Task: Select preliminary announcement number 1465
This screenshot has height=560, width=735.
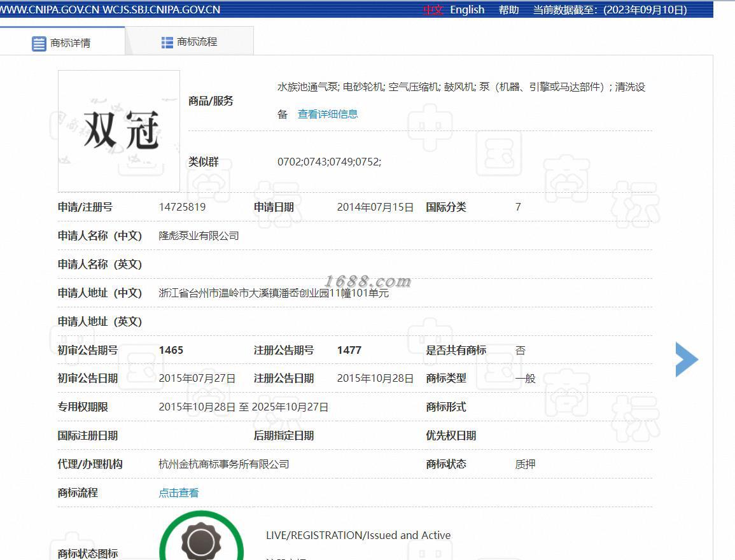Action: [171, 350]
